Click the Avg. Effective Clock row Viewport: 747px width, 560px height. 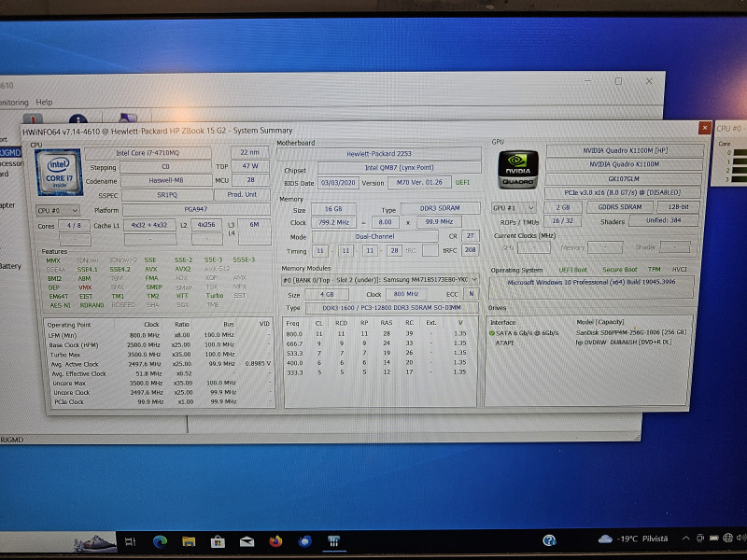(x=160, y=374)
